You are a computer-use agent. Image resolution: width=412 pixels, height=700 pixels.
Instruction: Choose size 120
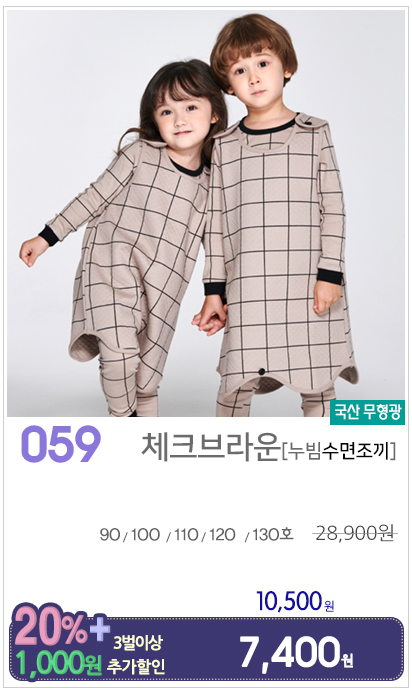222,534
